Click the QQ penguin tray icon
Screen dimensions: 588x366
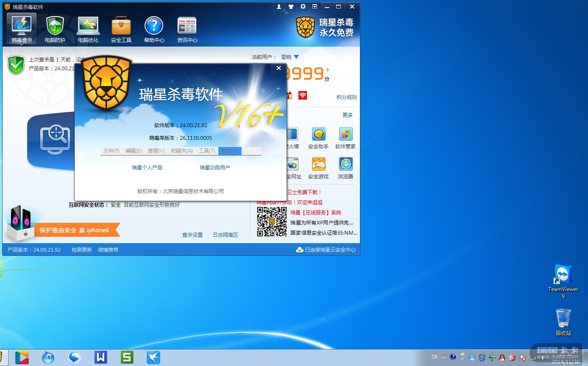coord(502,358)
